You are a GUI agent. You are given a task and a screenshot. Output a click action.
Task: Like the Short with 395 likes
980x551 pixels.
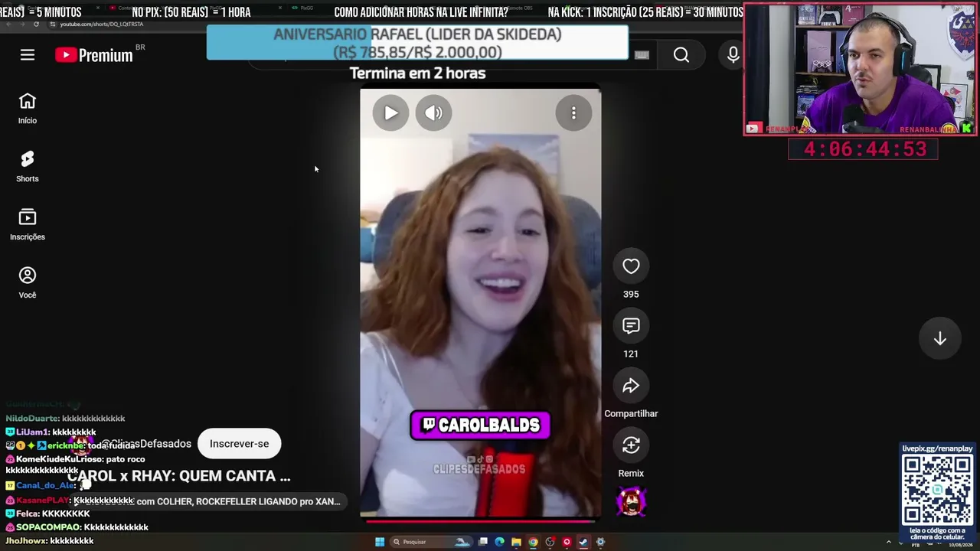(631, 266)
